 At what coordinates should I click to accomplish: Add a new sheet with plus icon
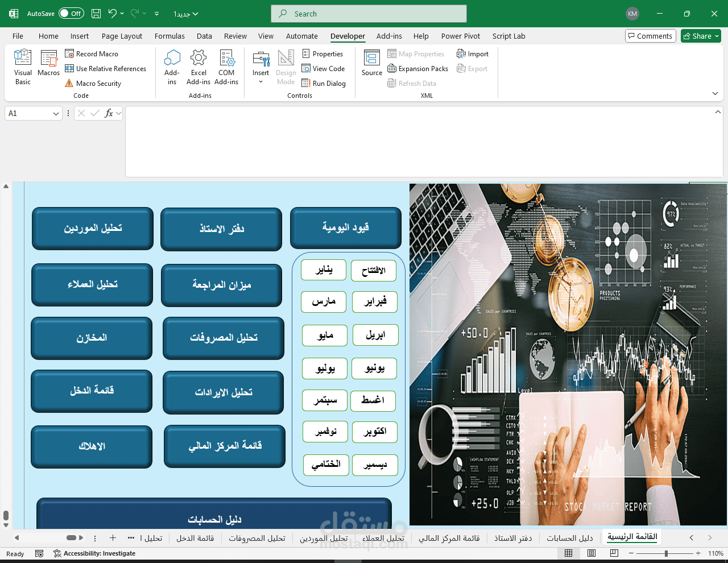click(113, 537)
